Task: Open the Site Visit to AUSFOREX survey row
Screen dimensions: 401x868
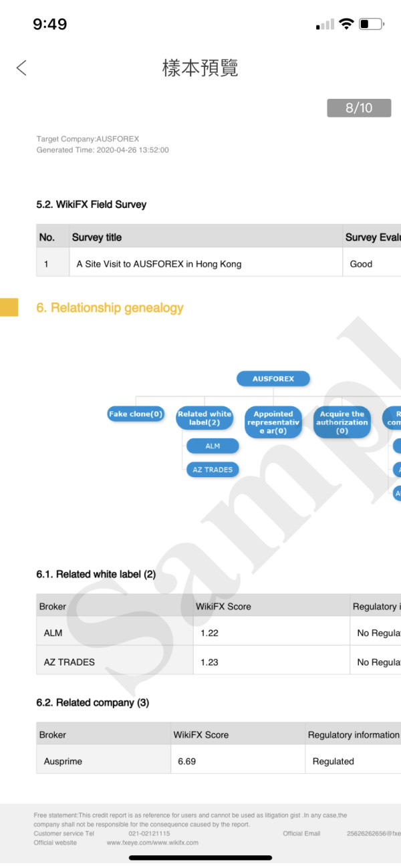Action: [x=219, y=264]
